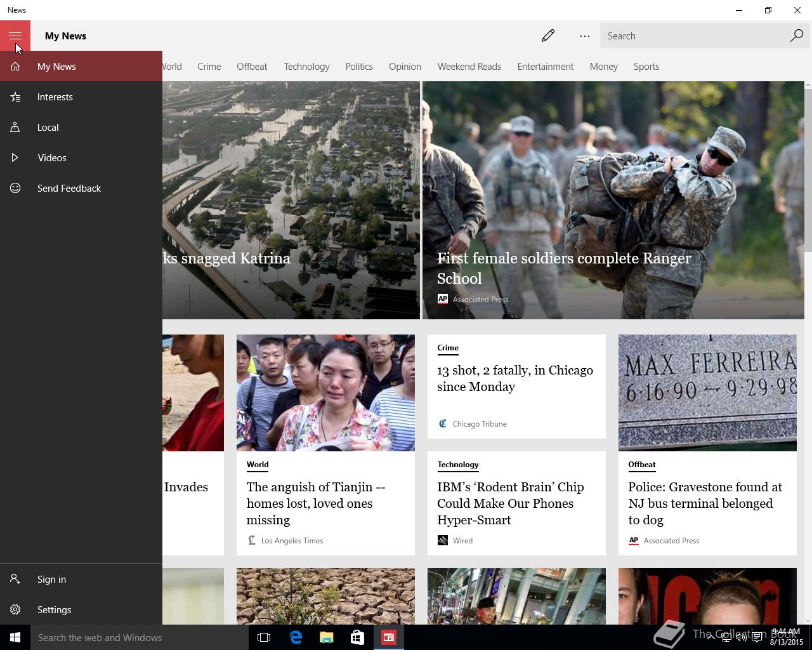Click the Technology label on IBM card

[x=458, y=465]
